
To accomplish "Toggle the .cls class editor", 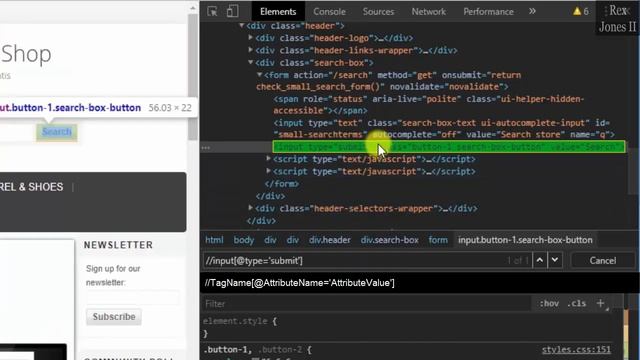I will [576, 303].
